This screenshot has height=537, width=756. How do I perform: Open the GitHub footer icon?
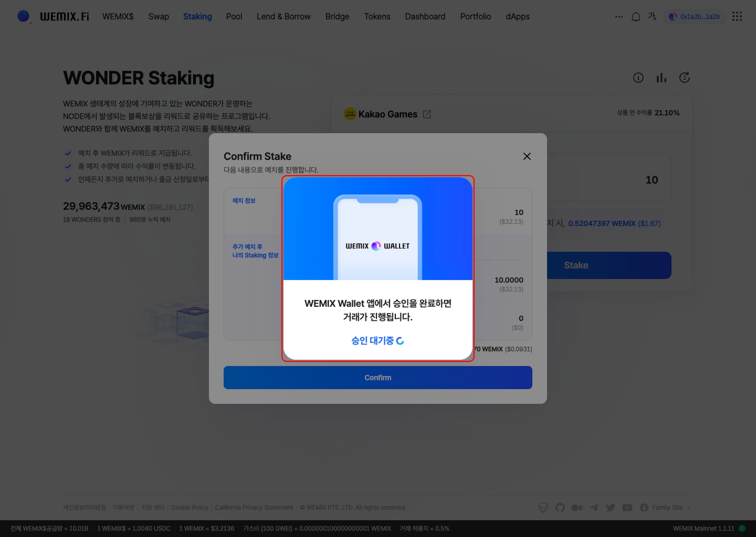tap(560, 507)
